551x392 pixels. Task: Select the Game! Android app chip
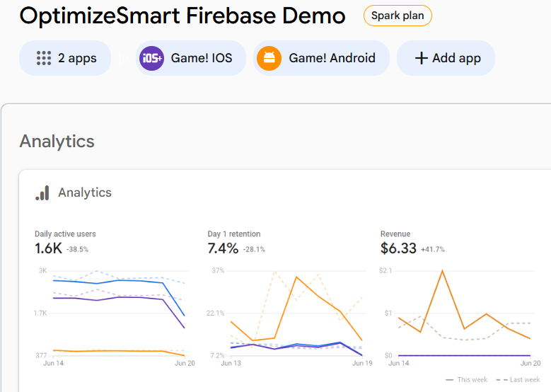click(x=321, y=58)
